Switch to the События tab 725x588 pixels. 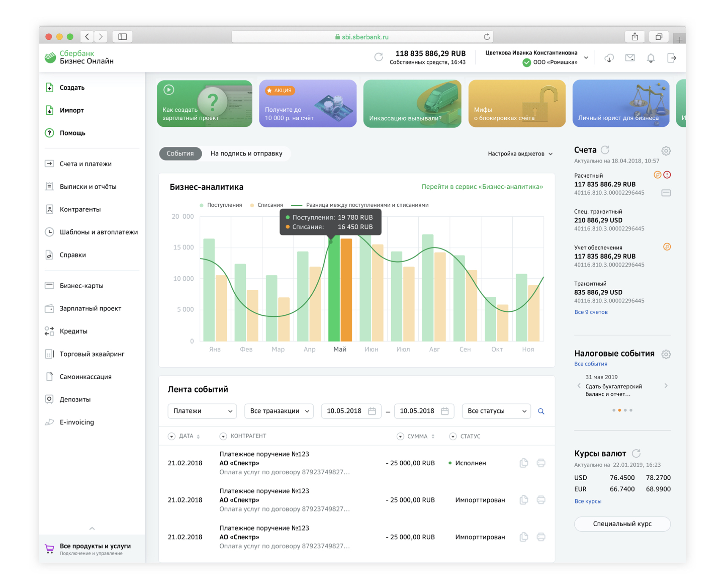click(x=180, y=154)
